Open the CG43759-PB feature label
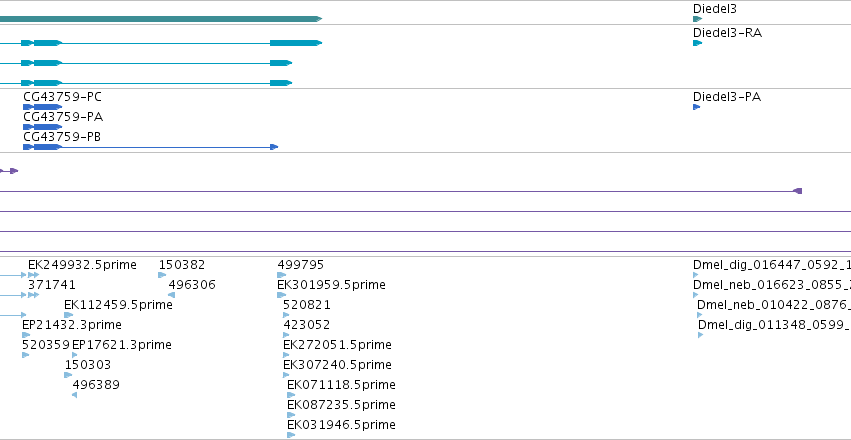Viewport: 851px width, 440px height. [62, 137]
